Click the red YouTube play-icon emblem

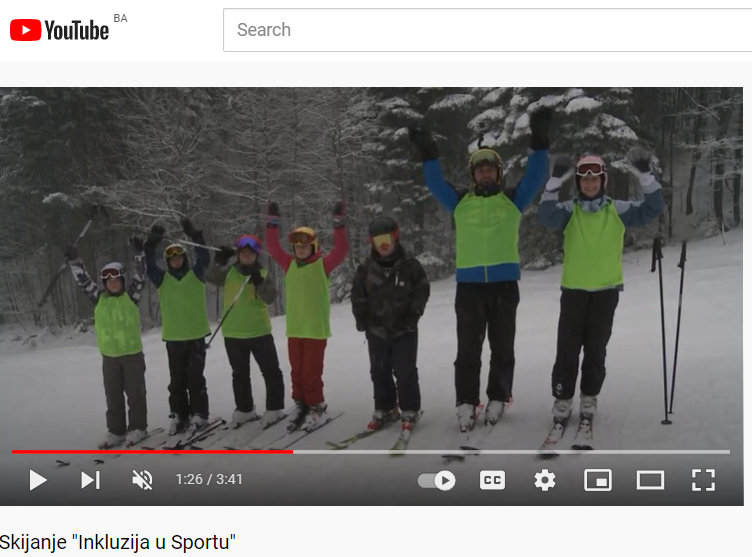pyautogui.click(x=25, y=30)
